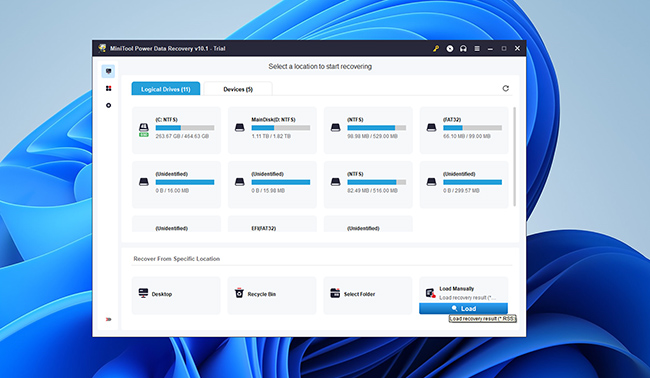Click the MiniTool app logo in title bar
The image size is (650, 378).
coord(102,48)
